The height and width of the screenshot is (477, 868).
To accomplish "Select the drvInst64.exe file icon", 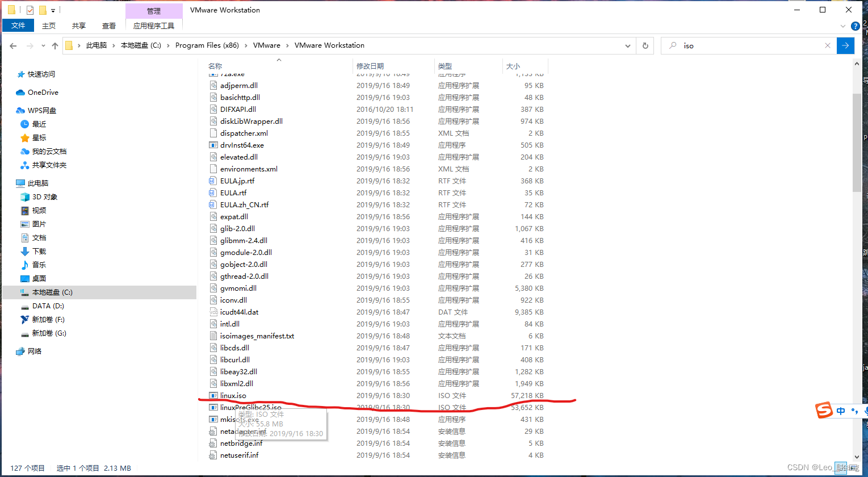I will click(x=213, y=145).
